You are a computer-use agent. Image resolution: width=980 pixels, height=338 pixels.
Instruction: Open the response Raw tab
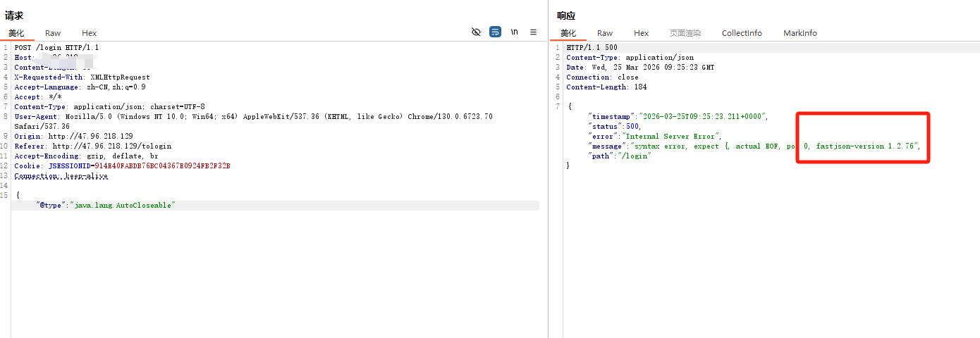[605, 33]
